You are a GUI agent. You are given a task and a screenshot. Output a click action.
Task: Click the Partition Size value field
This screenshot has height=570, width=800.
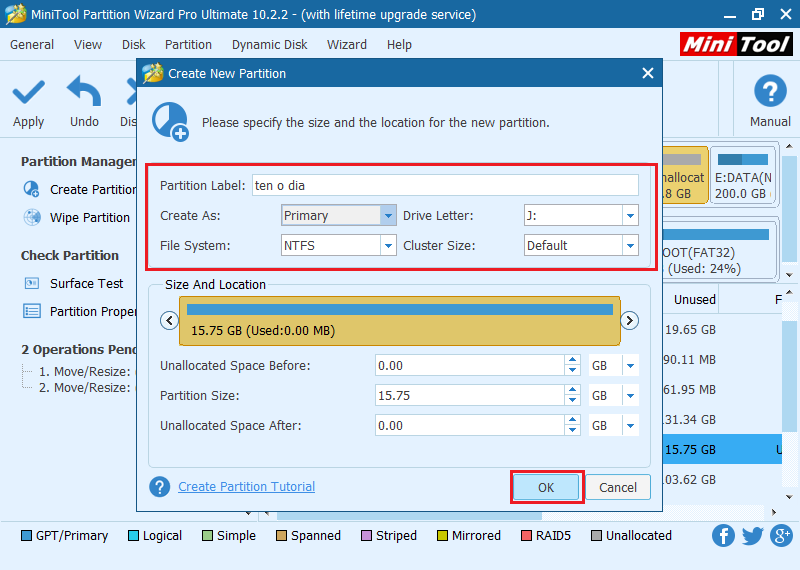pos(469,395)
